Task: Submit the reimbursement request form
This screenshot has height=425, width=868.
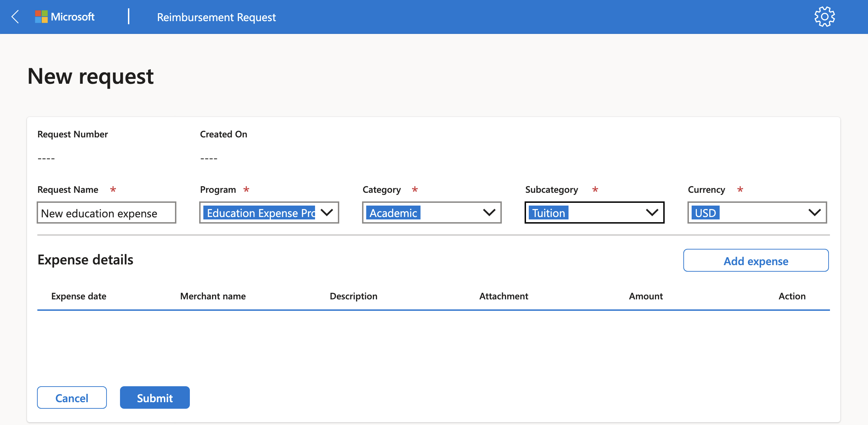Action: (155, 397)
